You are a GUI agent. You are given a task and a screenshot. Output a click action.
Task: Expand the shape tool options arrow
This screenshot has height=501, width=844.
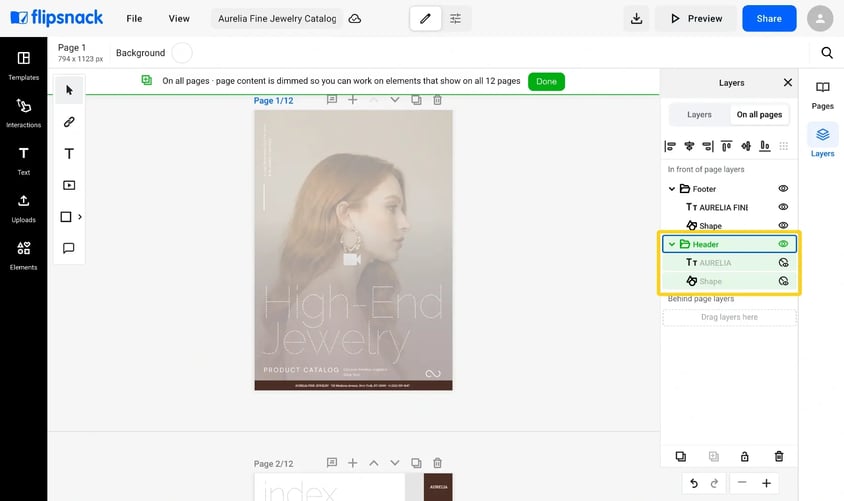80,217
